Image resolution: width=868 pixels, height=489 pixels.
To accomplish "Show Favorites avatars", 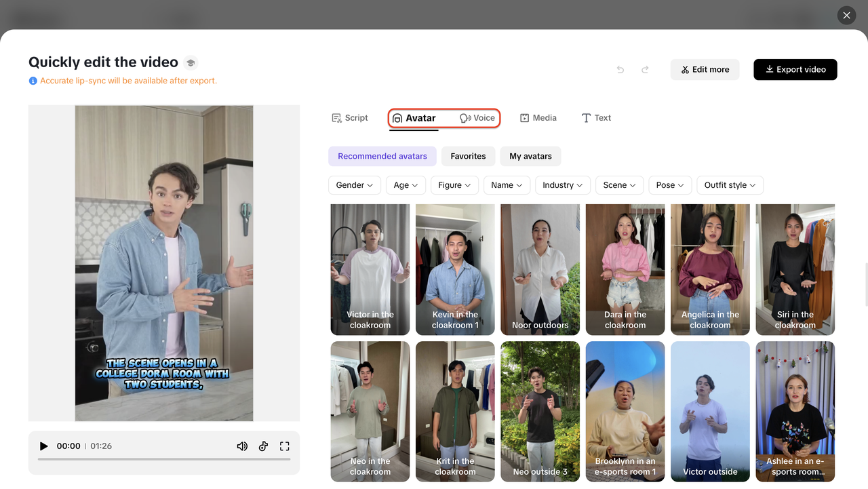I will click(469, 156).
